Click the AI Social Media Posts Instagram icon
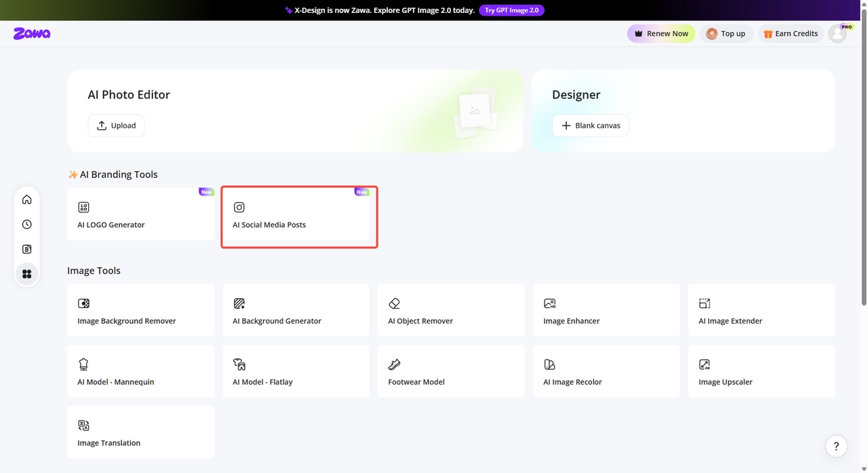This screenshot has height=473, width=868. pyautogui.click(x=239, y=208)
